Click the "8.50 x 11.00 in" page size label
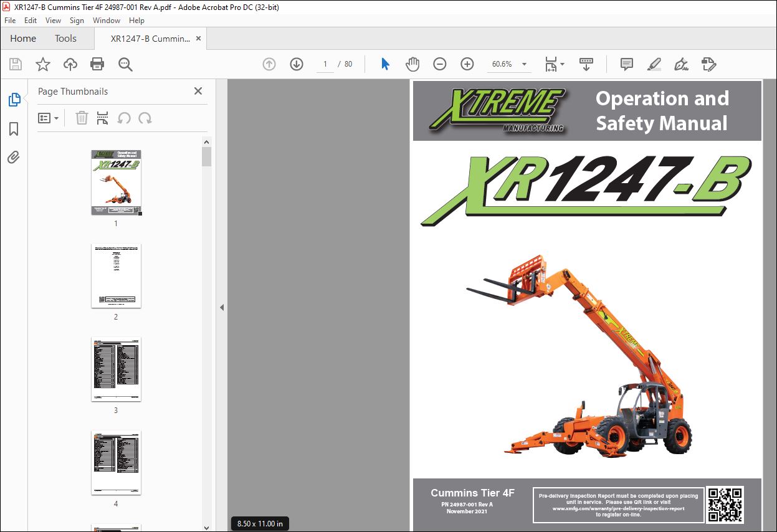 [x=260, y=524]
